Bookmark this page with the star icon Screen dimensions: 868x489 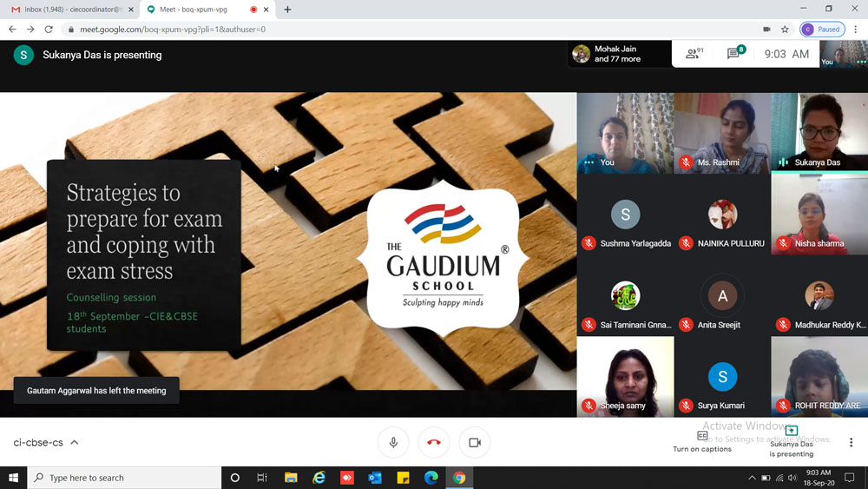(785, 30)
